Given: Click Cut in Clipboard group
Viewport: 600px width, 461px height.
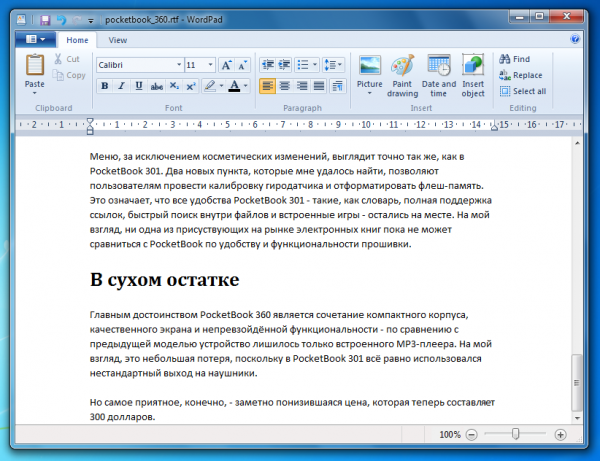Looking at the screenshot, I should click(x=66, y=59).
